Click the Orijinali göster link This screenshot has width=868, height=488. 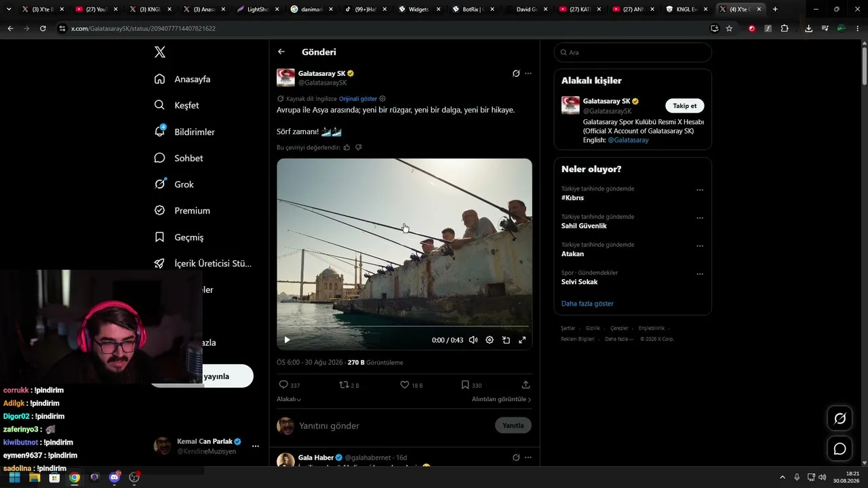[358, 99]
